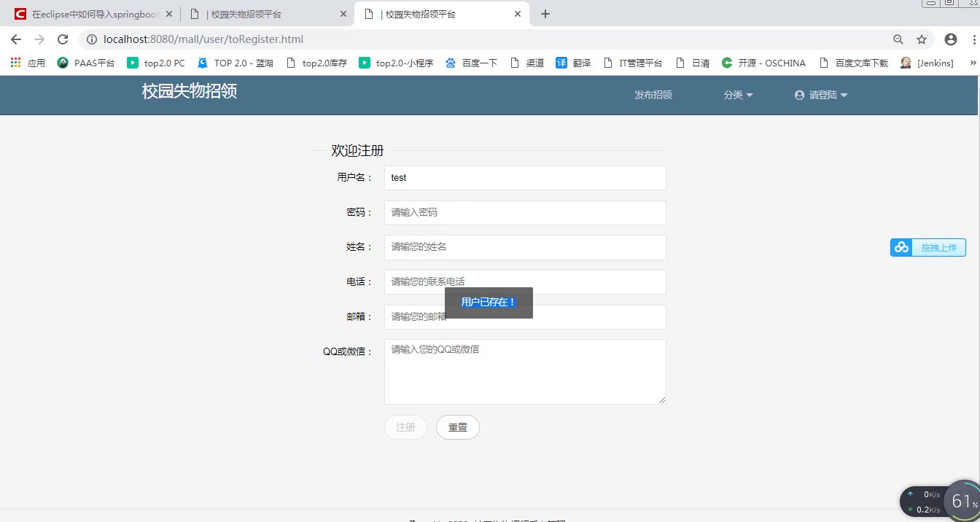Bookmark this page with the star icon
The image size is (980, 522).
[922, 39]
